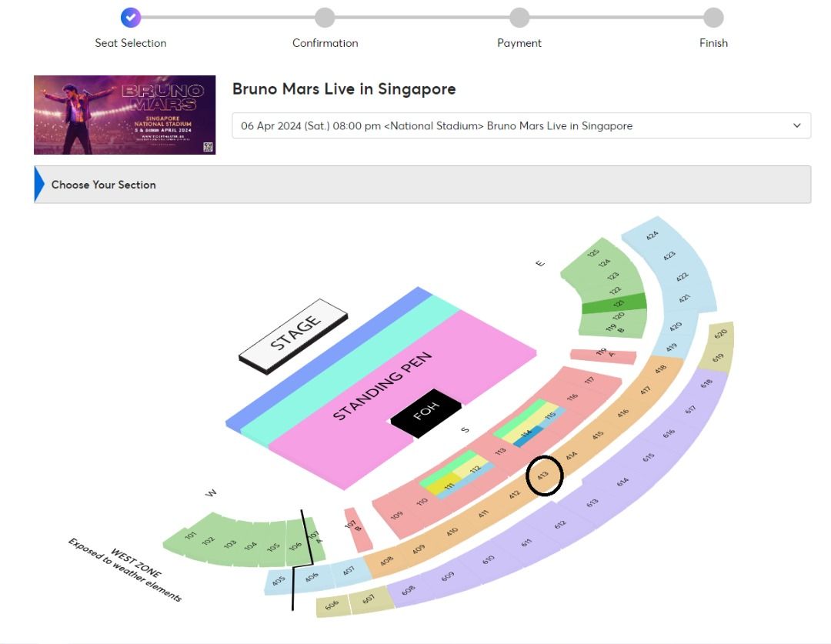The width and height of the screenshot is (831, 644).
Task: Pick section 121 in dark green
Action: tap(613, 305)
